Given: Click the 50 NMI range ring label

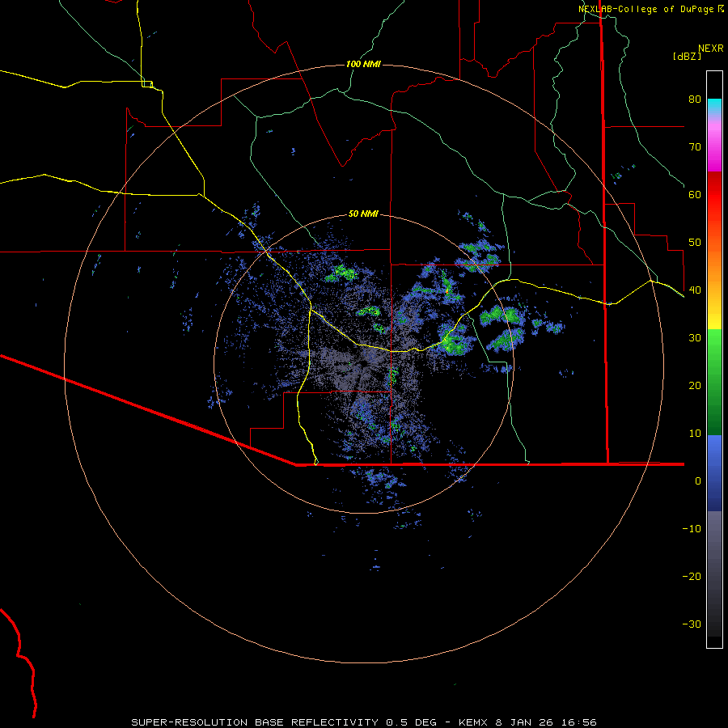Looking at the screenshot, I should (x=363, y=214).
